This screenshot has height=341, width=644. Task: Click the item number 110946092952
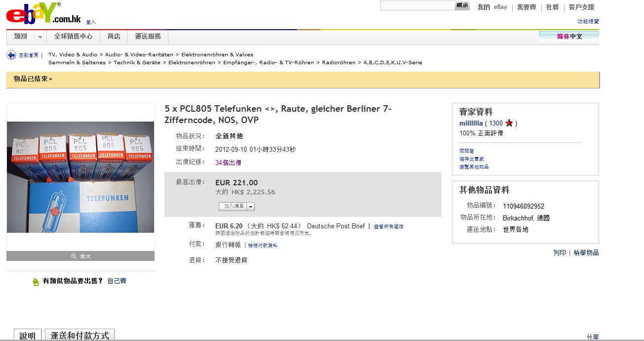[x=523, y=206]
